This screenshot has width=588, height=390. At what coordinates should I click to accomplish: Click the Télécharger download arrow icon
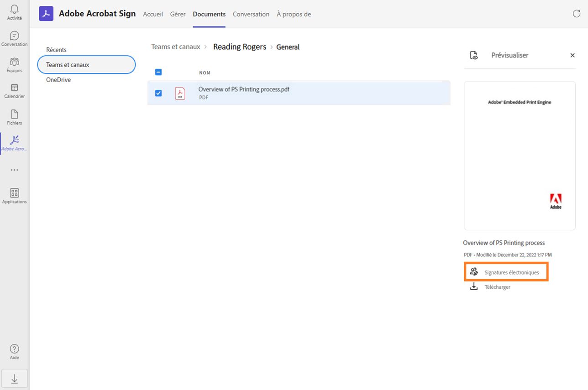[474, 286]
